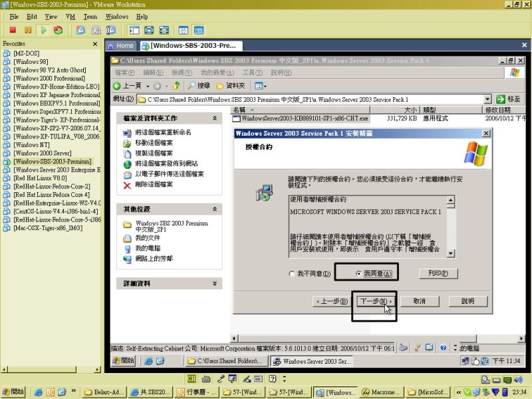Click the 下一步 (Next) wizard button
532x399 pixels.
point(376,301)
